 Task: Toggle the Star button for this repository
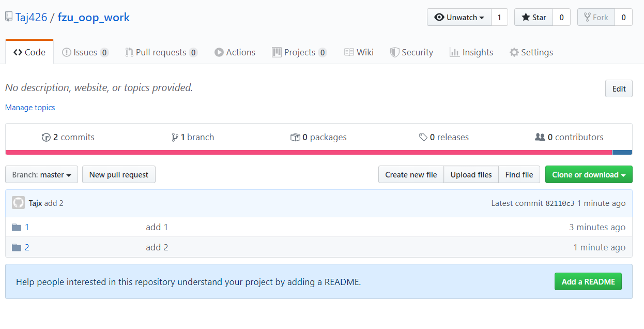[533, 17]
